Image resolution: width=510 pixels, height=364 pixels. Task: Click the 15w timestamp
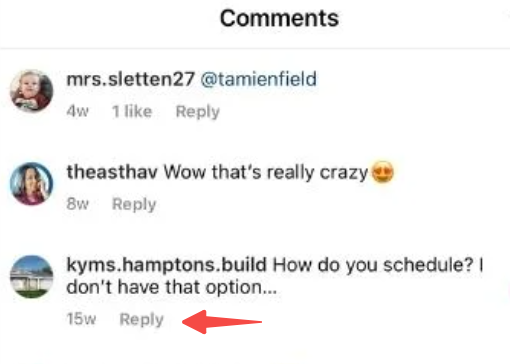coord(81,319)
